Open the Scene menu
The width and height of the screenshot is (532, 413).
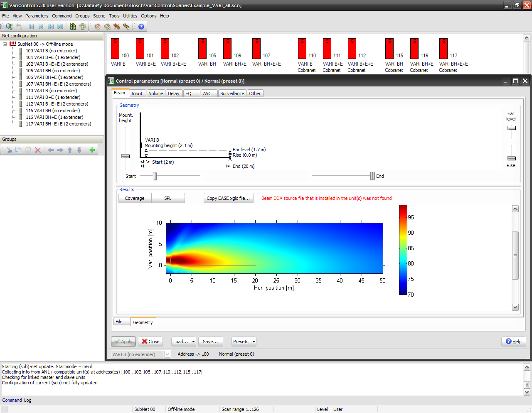point(99,16)
